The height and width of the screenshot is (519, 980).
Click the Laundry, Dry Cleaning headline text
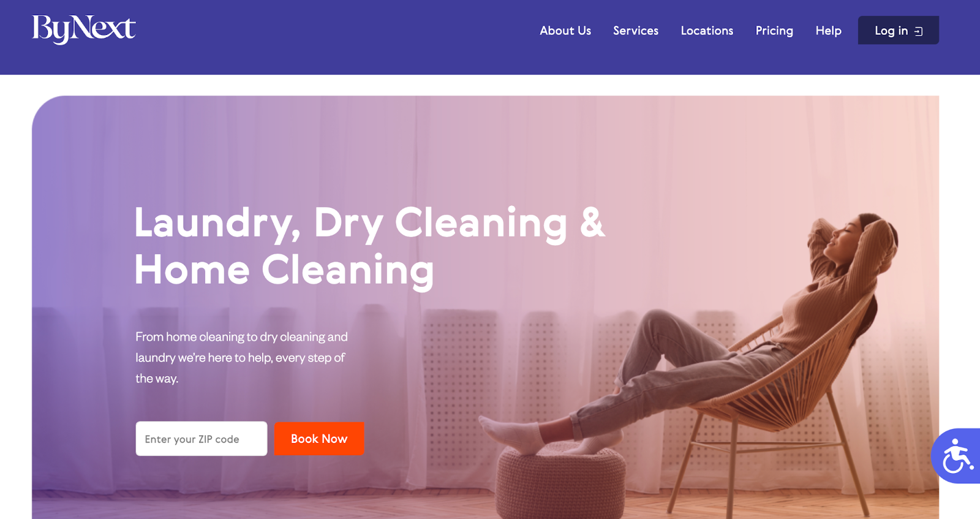click(x=351, y=223)
